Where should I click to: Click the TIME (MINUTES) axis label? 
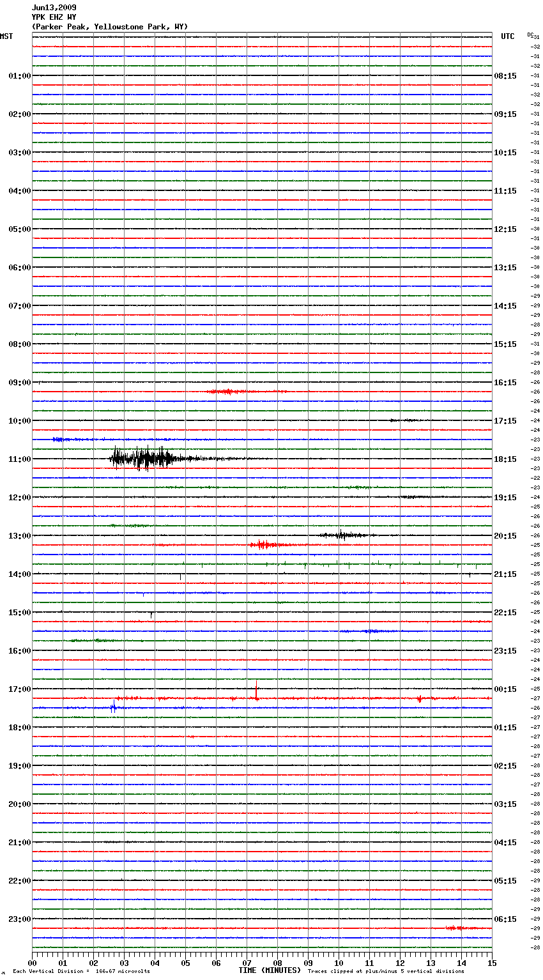[270, 970]
